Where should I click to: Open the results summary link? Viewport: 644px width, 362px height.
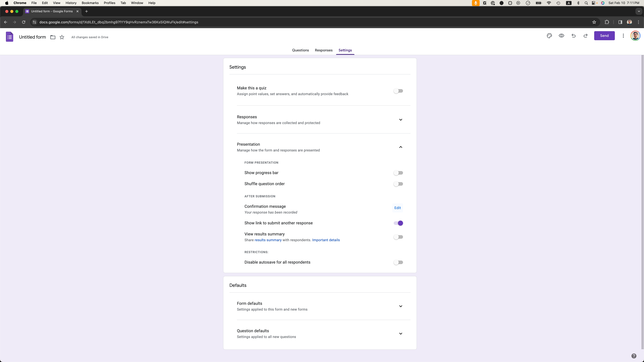(268, 240)
